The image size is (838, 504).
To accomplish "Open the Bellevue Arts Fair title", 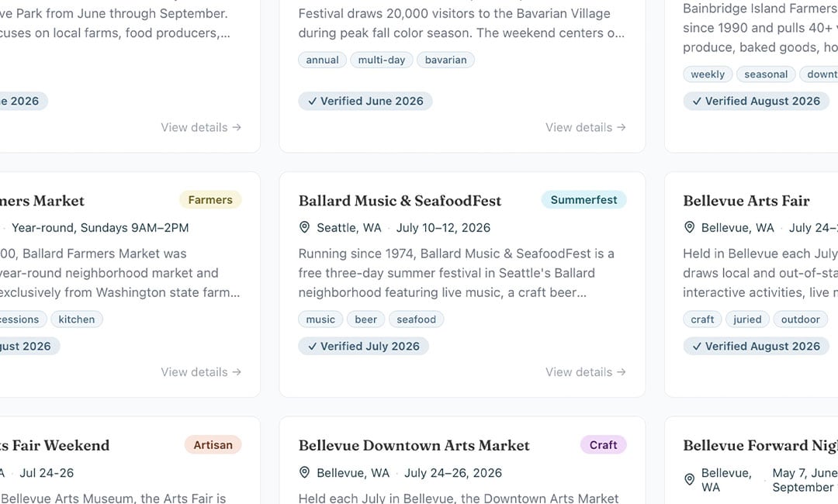I will (x=746, y=201).
